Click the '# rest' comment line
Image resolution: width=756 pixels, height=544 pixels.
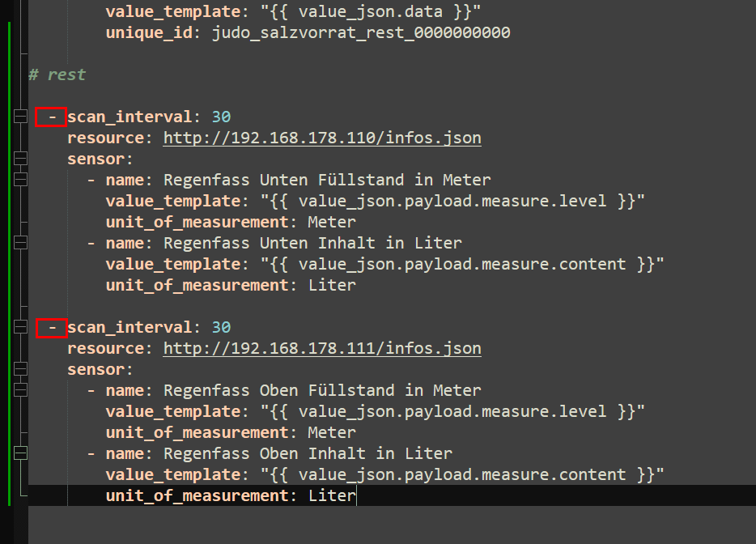pyautogui.click(x=57, y=74)
